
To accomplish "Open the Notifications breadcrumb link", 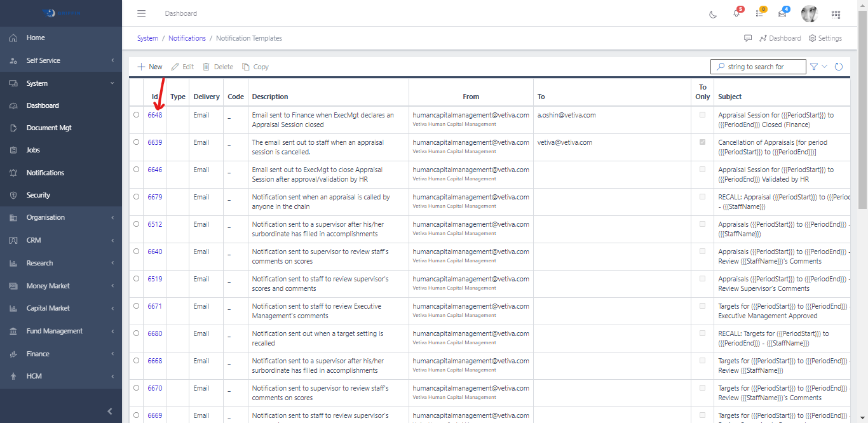I will pyautogui.click(x=187, y=38).
